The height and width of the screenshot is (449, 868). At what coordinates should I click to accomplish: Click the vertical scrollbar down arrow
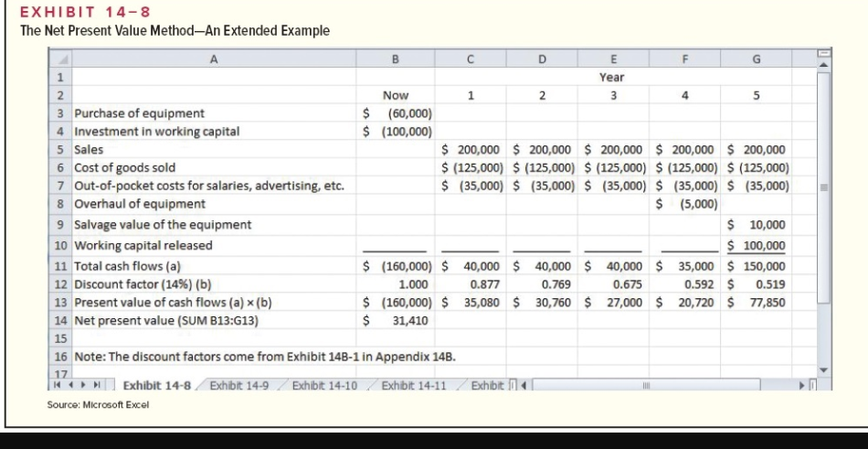click(824, 369)
